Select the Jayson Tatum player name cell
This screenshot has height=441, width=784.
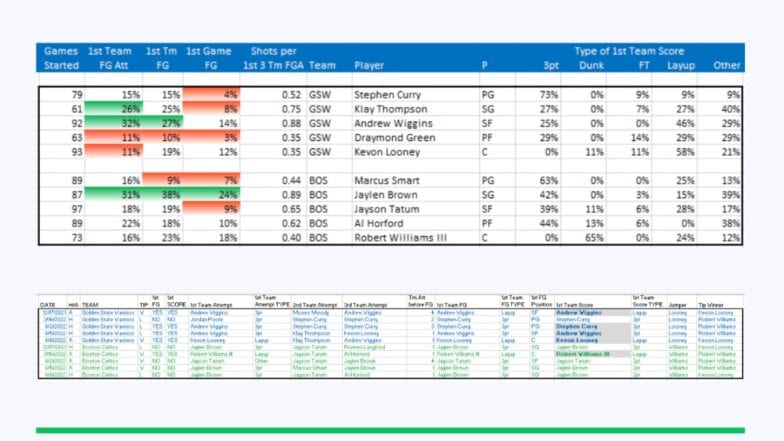pos(386,209)
